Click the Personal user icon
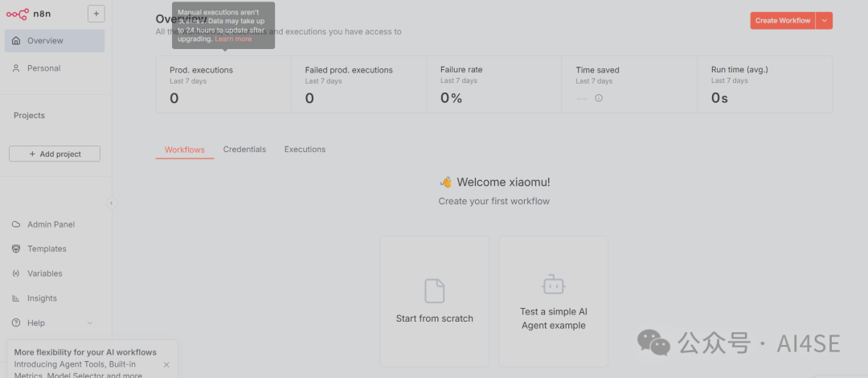Screen dimensions: 868x378 click(16, 68)
